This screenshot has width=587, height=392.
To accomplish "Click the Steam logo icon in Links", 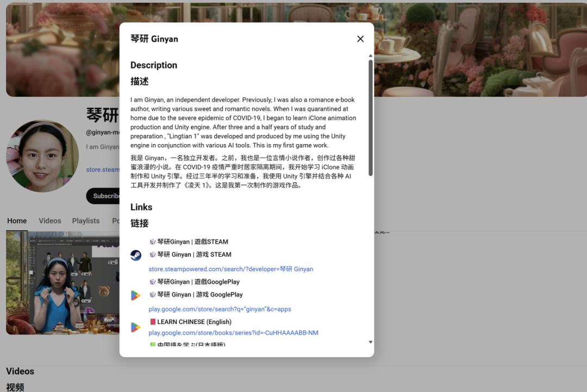I will pos(136,256).
